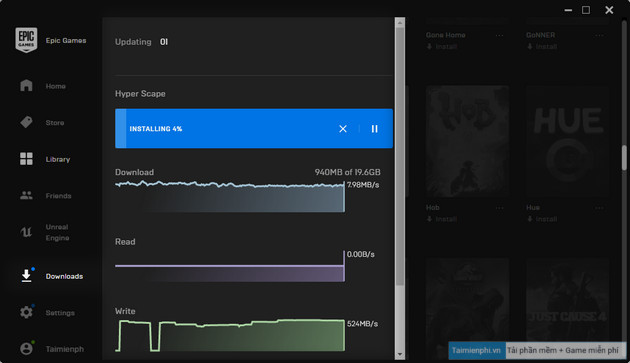Image resolution: width=630 pixels, height=363 pixels.
Task: Cancel the Hyper Scape install with X
Action: pyautogui.click(x=343, y=129)
